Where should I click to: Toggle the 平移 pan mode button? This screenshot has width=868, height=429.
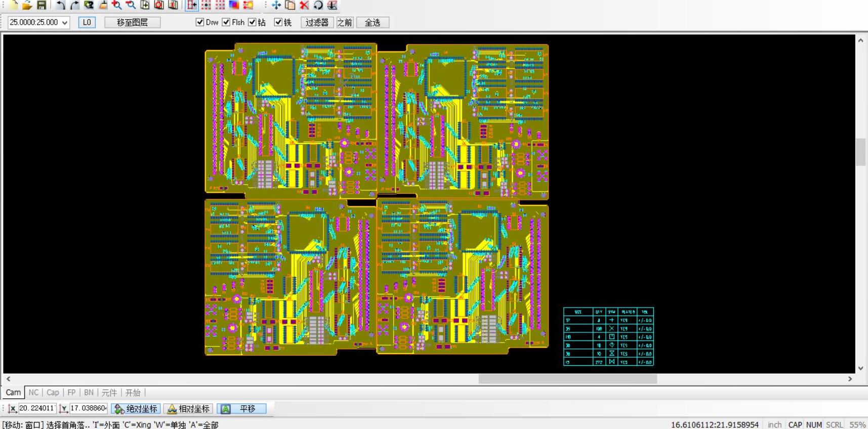[x=241, y=409]
